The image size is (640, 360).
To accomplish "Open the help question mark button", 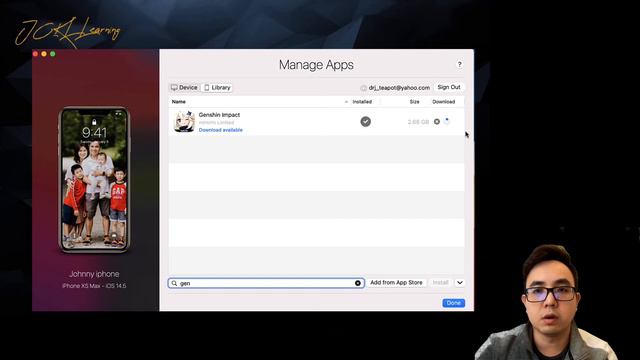I will pos(459,64).
